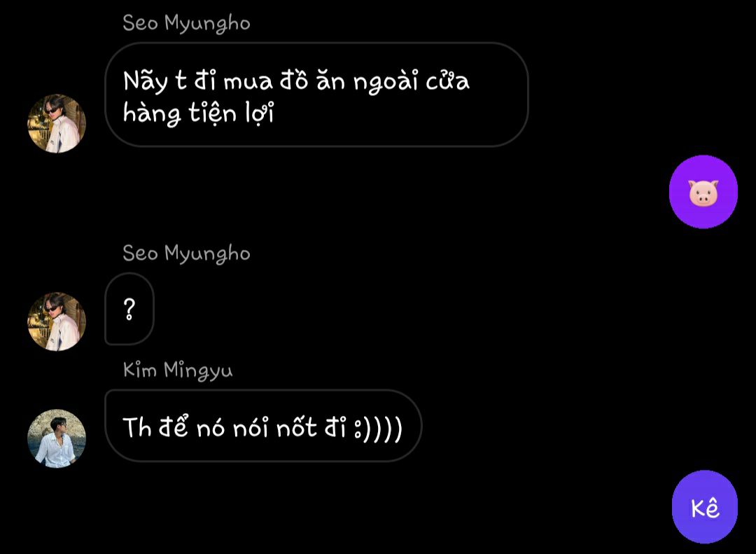Tap the word "Th" starting Mingyu's message
Image resolution: width=756 pixels, height=554 pixels.
pos(137,427)
